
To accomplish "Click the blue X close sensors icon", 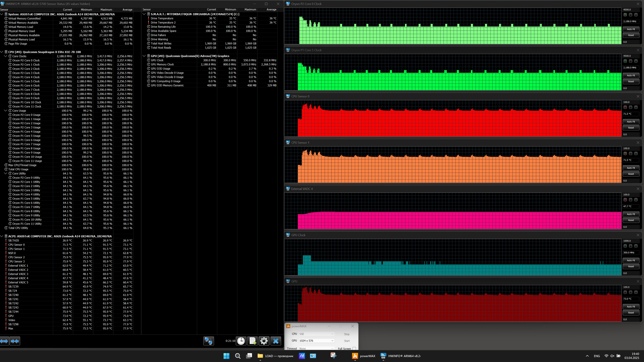I will pos(276,341).
